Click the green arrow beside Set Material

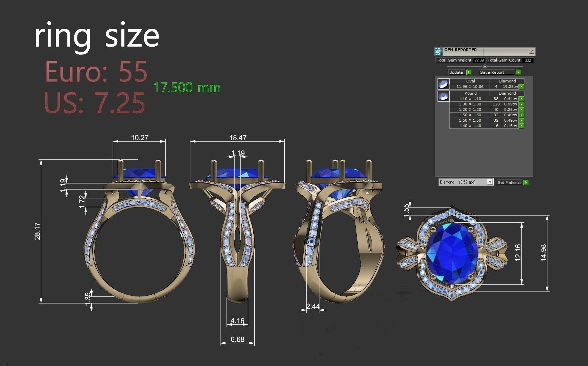point(526,182)
